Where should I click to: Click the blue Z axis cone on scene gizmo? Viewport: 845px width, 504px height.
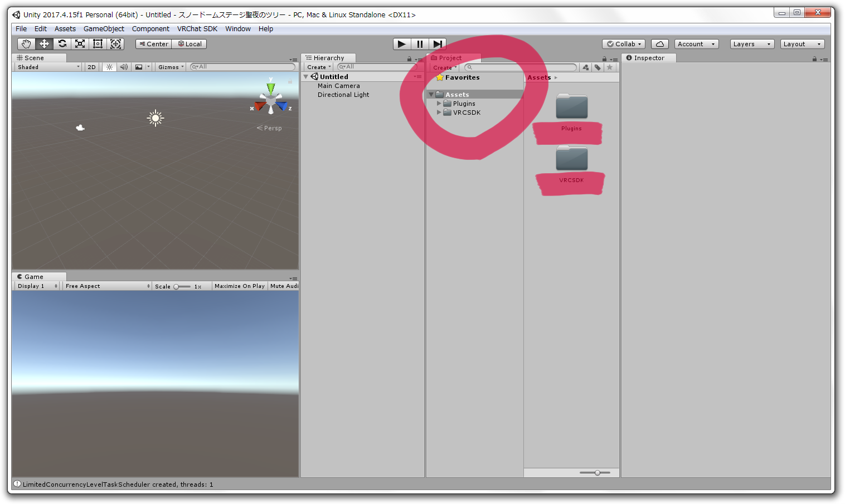point(282,106)
